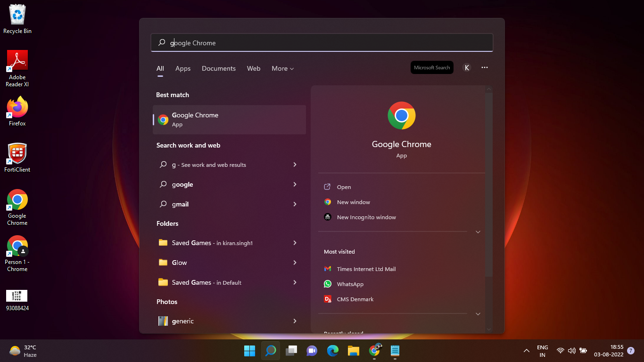644x362 pixels.
Task: Click the ENG IN language indicator
Action: pos(543,351)
